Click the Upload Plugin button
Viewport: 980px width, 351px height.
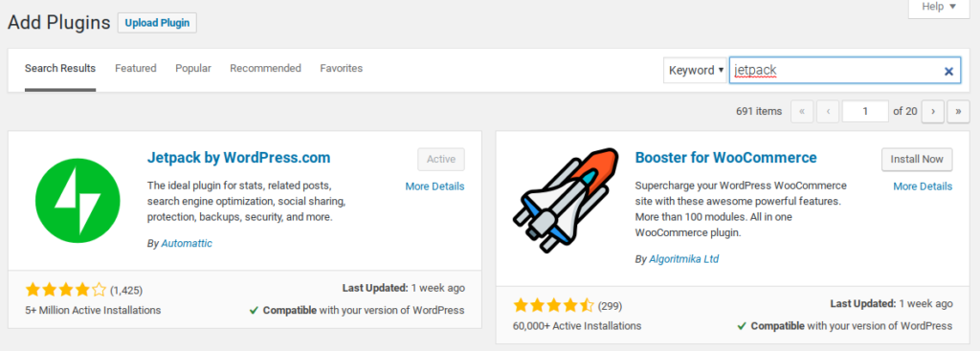pos(157,23)
